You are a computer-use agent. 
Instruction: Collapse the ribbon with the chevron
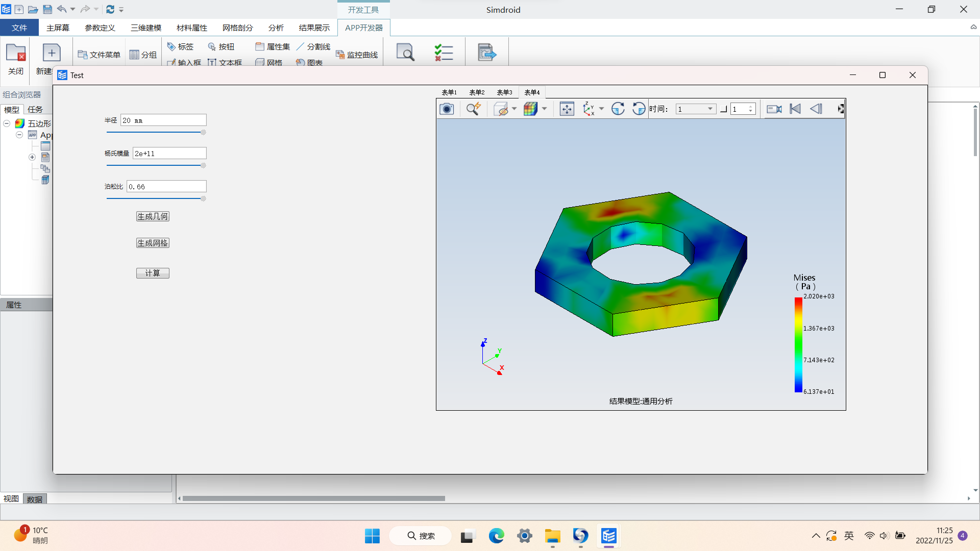pos(973,28)
